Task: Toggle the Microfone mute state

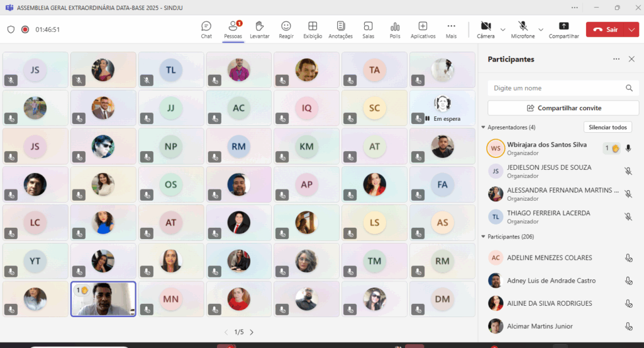Action: 523,29
